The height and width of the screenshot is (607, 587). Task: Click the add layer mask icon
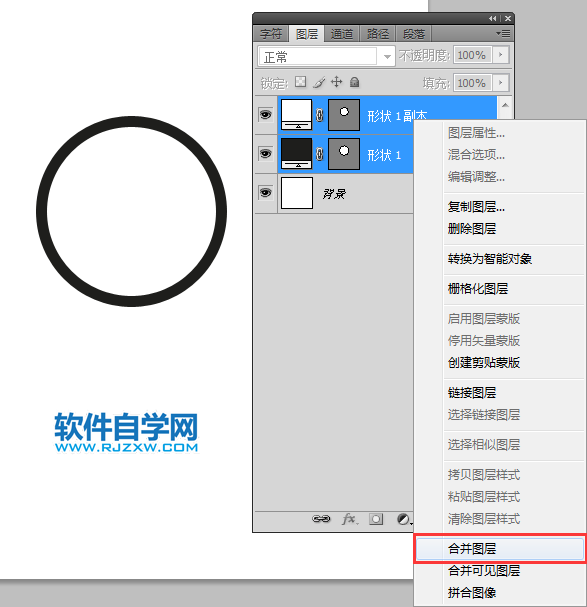pyautogui.click(x=376, y=519)
